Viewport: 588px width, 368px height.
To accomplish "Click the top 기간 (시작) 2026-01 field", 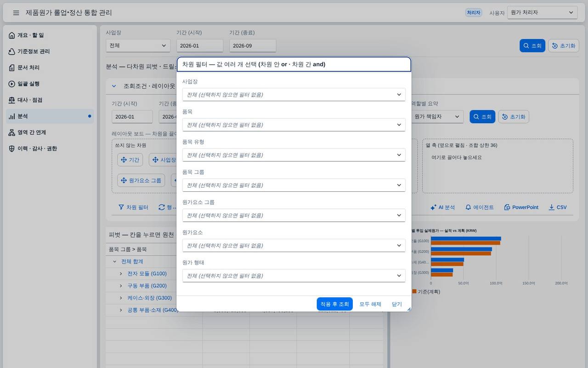I will (200, 46).
